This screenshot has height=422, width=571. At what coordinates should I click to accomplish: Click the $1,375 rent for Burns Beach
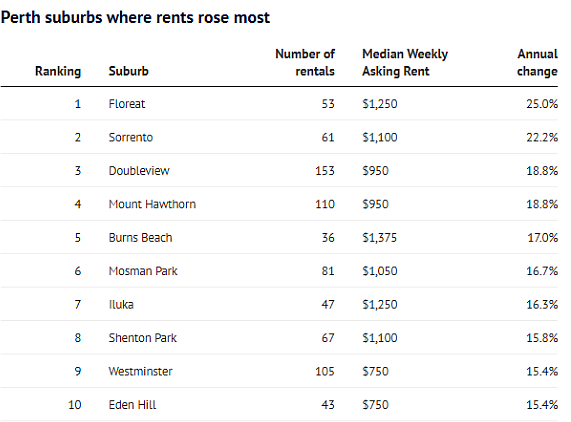(379, 238)
